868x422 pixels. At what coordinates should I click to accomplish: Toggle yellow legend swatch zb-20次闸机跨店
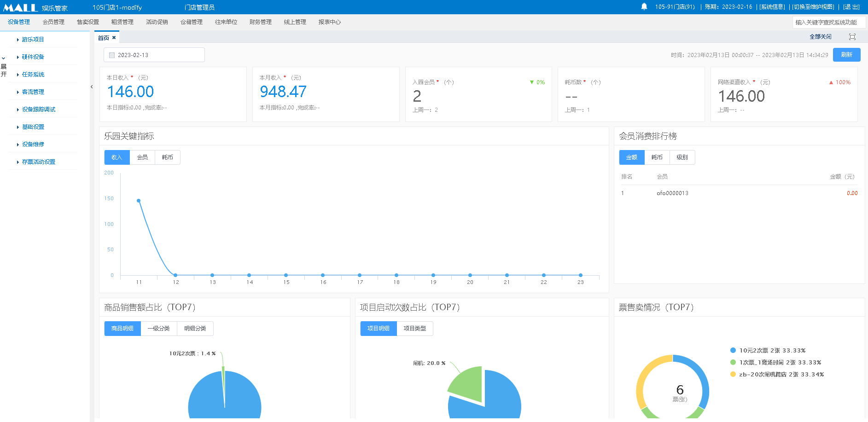(x=733, y=375)
